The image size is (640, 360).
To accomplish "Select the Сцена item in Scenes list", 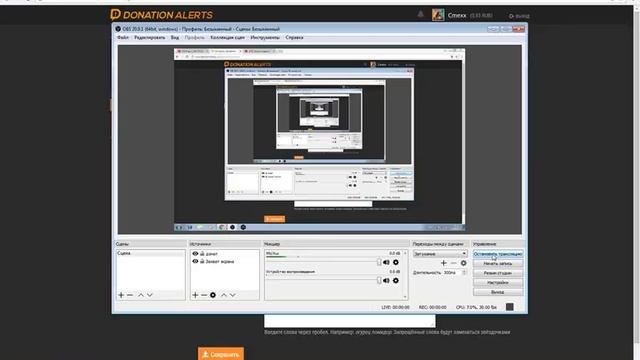I will tap(150, 253).
